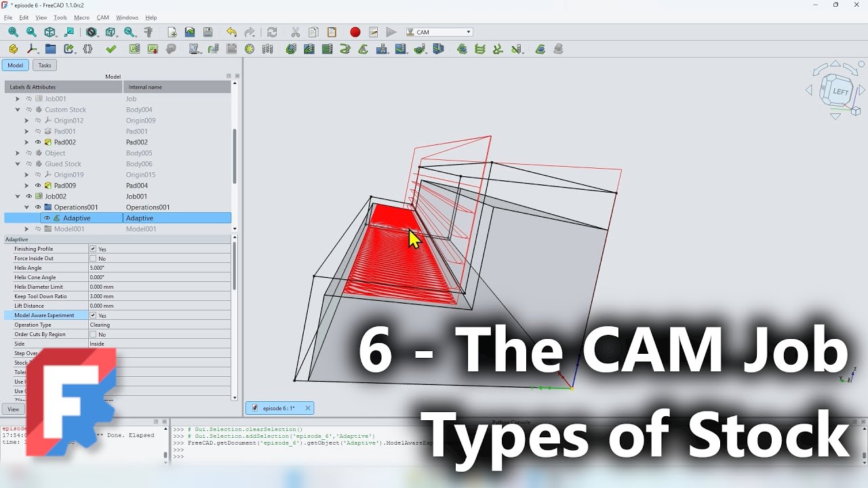The height and width of the screenshot is (488, 868).
Task: Click the Labels & Attributes column header
Action: pyautogui.click(x=64, y=87)
